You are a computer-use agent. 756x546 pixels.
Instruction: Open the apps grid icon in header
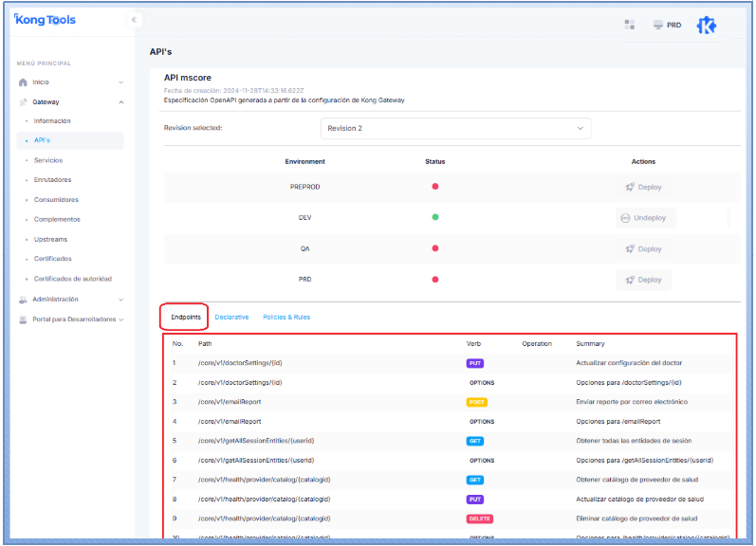[630, 25]
